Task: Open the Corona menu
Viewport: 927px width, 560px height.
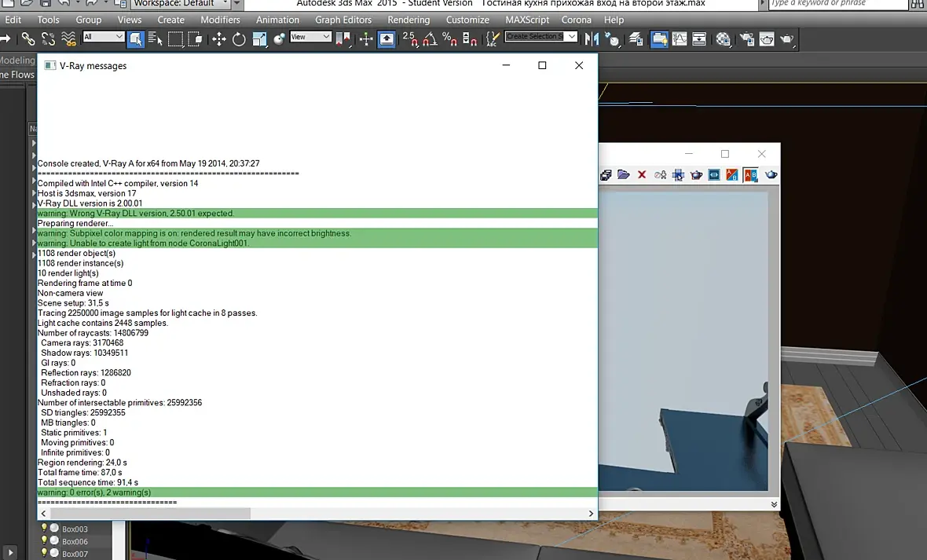Action: [x=577, y=20]
